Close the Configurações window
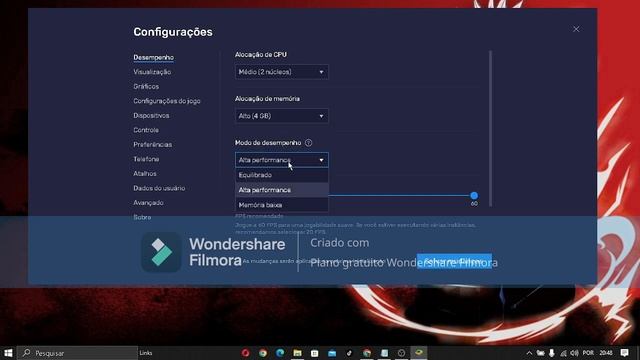The width and height of the screenshot is (640, 360). pos(576,29)
